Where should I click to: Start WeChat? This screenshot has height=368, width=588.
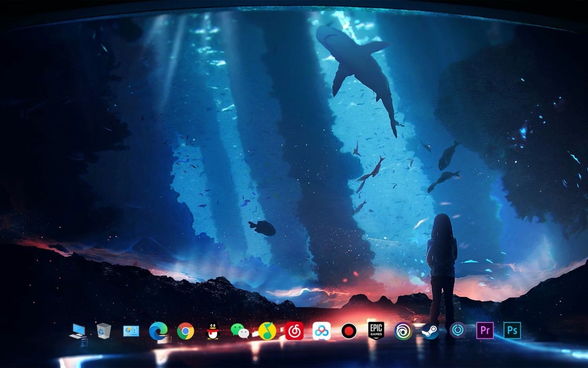pos(240,331)
